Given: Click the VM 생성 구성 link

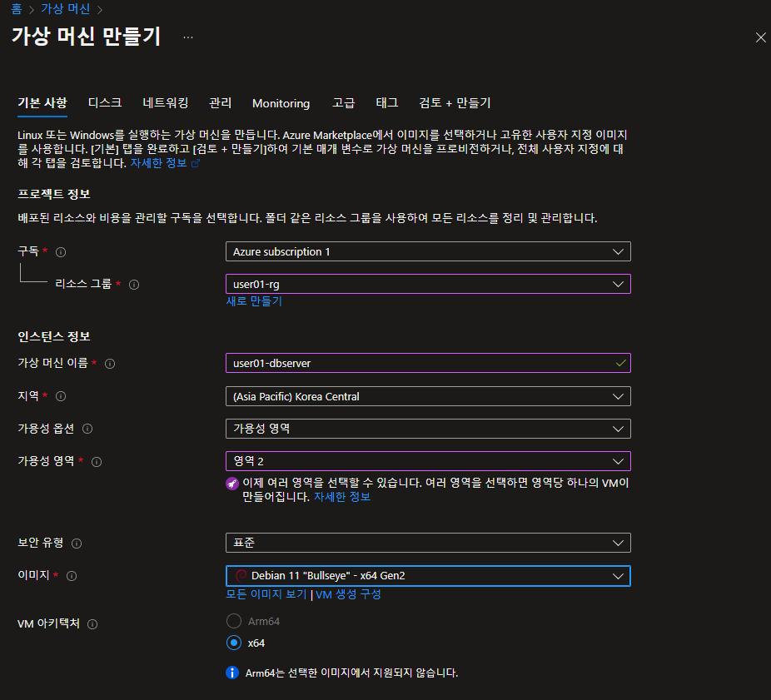Looking at the screenshot, I should click(348, 594).
